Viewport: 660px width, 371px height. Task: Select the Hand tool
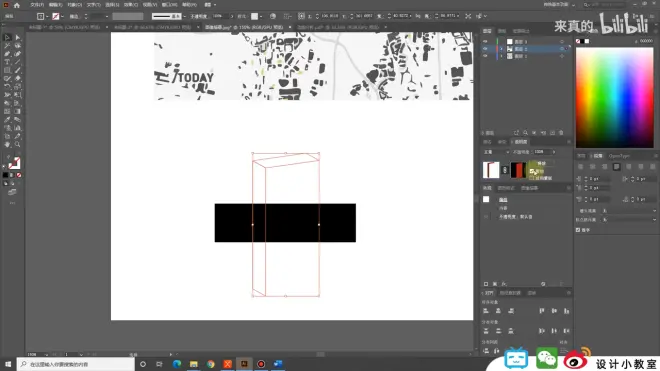(7, 144)
